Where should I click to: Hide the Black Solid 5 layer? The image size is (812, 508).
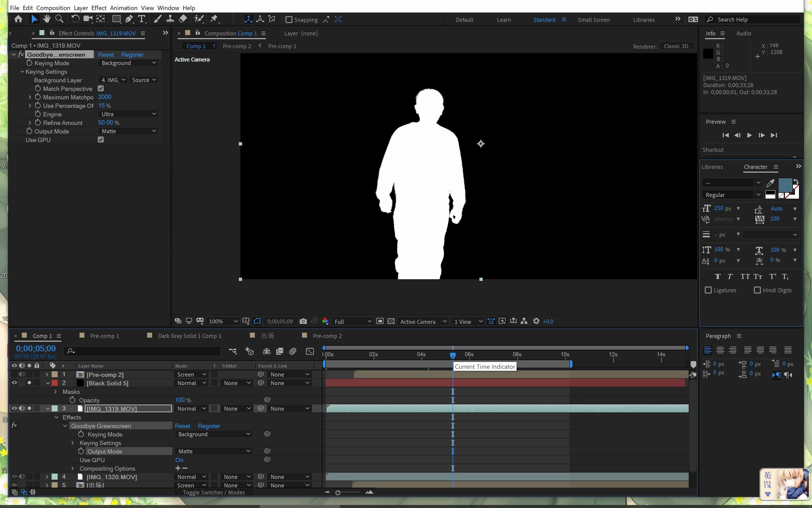(15, 383)
